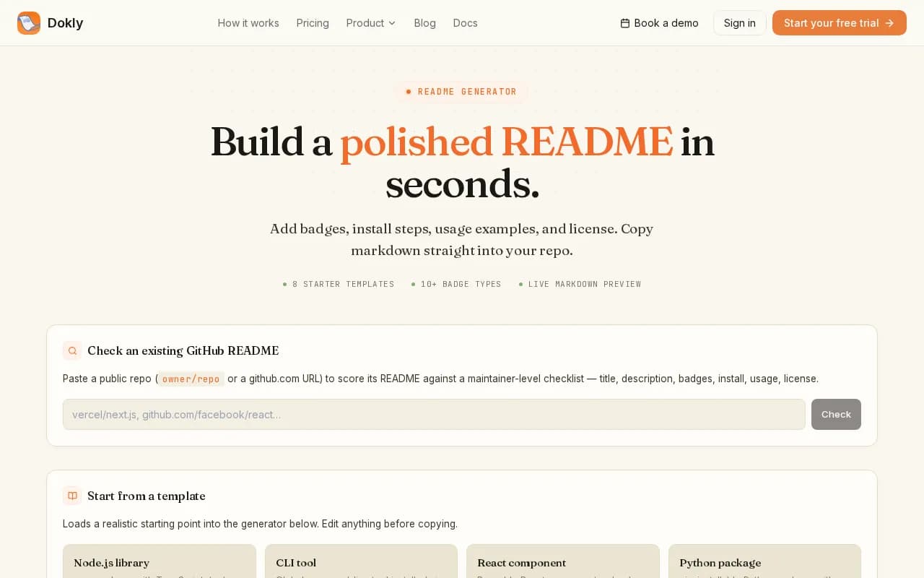Viewport: 924px width, 578px height.
Task: Click the Dokly logo icon
Action: [29, 23]
